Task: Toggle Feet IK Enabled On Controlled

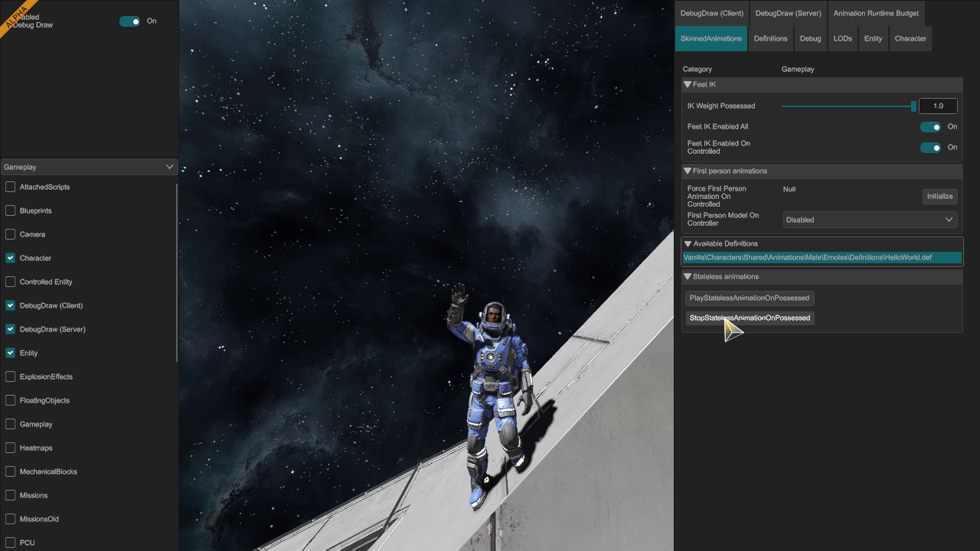Action: 930,148
